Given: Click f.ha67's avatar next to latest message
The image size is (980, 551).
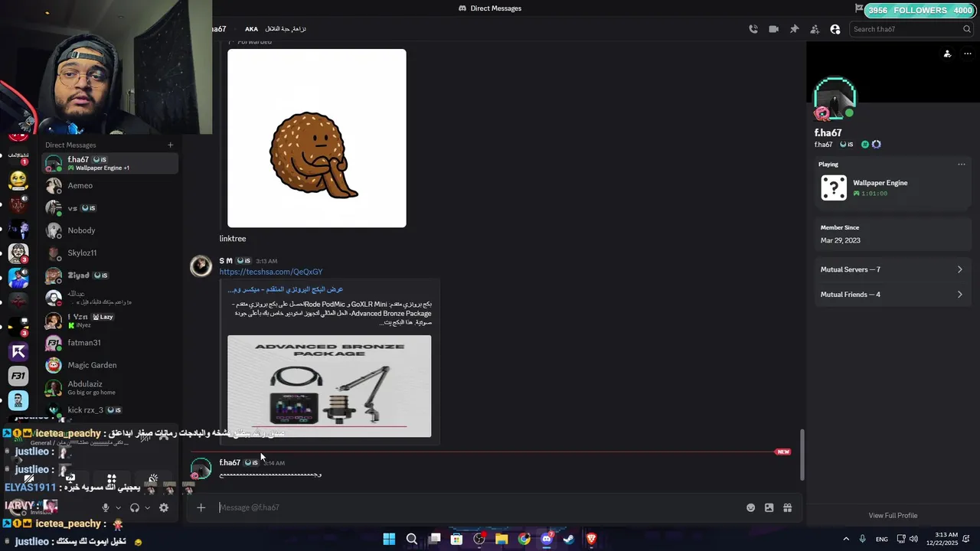Looking at the screenshot, I should point(201,468).
